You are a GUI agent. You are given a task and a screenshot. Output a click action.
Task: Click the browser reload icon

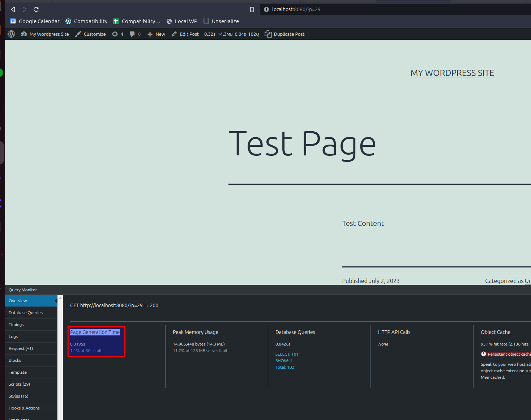click(x=36, y=9)
